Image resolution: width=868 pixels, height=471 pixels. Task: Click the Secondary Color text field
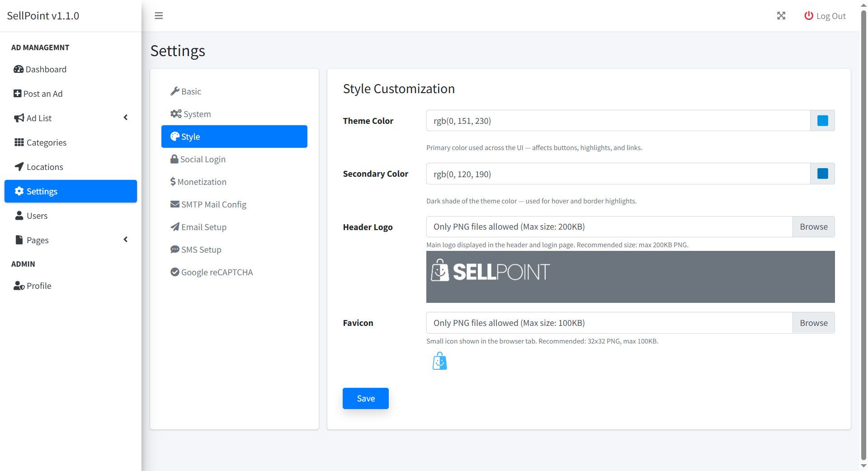[x=618, y=174]
